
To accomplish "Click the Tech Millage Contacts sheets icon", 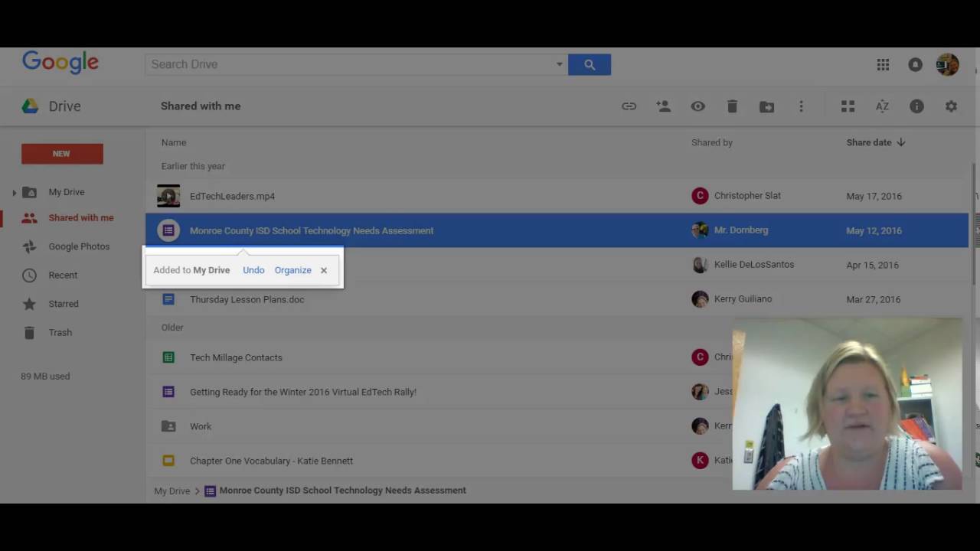I will [168, 357].
